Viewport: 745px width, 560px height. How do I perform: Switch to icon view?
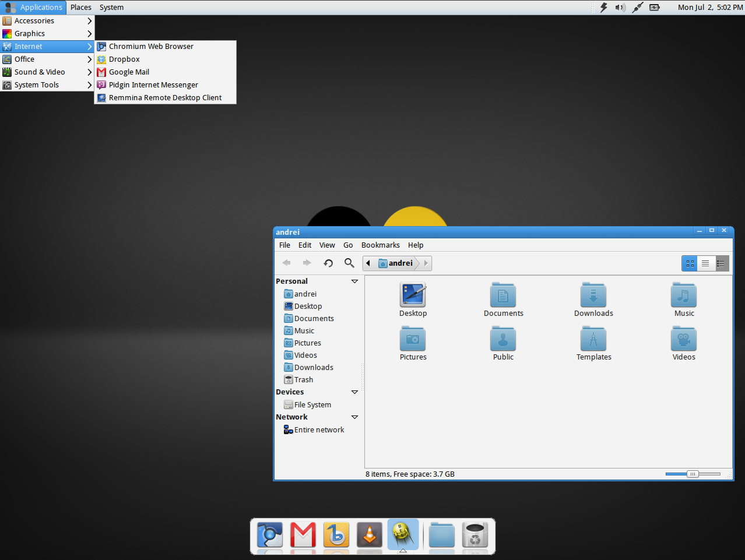point(690,263)
